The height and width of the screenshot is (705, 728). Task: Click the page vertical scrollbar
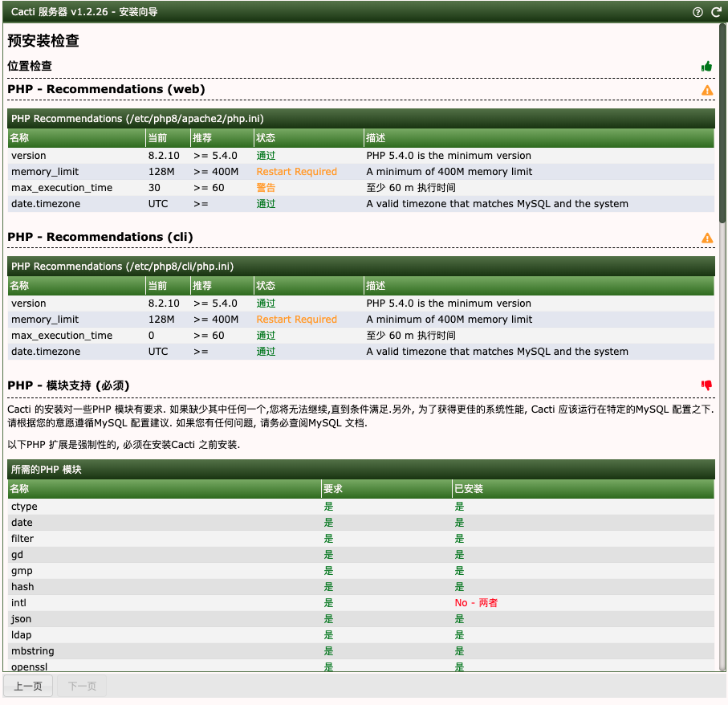[x=722, y=125]
